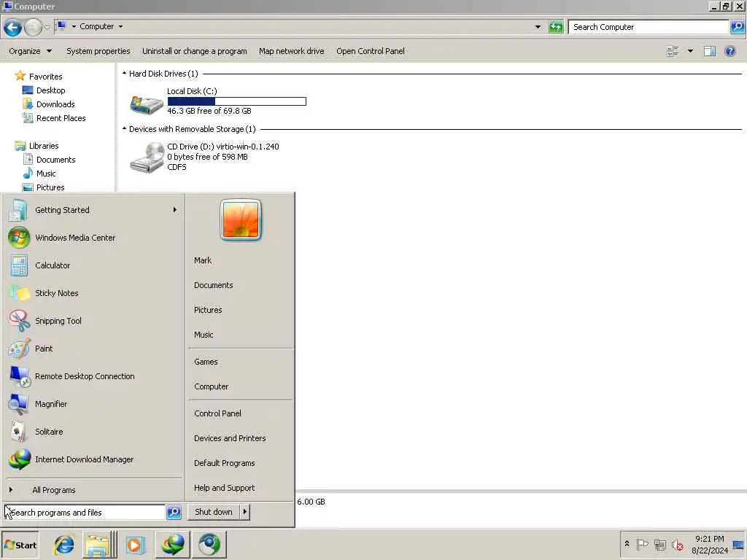Click the search magnifier icon in Explorer
The image size is (747, 560).
coord(738,27)
